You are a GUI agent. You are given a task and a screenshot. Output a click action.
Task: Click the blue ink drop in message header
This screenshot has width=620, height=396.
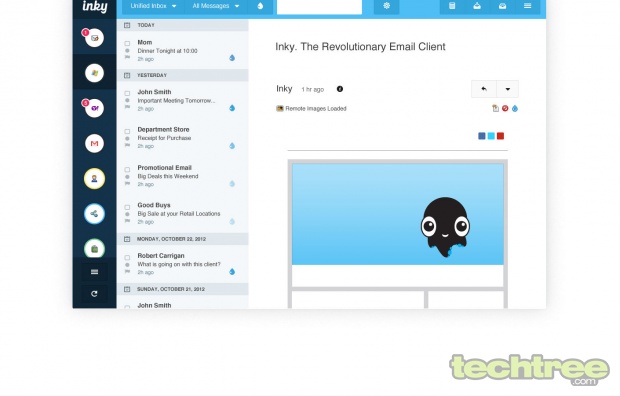515,108
